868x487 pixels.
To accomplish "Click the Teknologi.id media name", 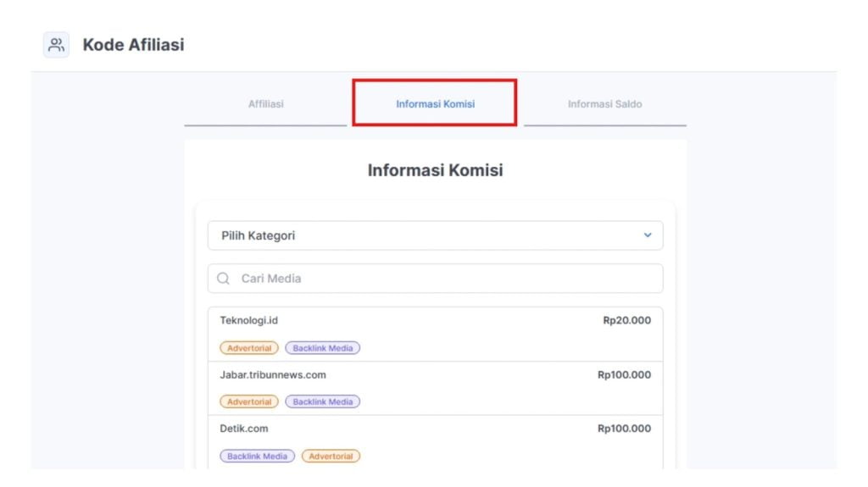I will pos(248,320).
